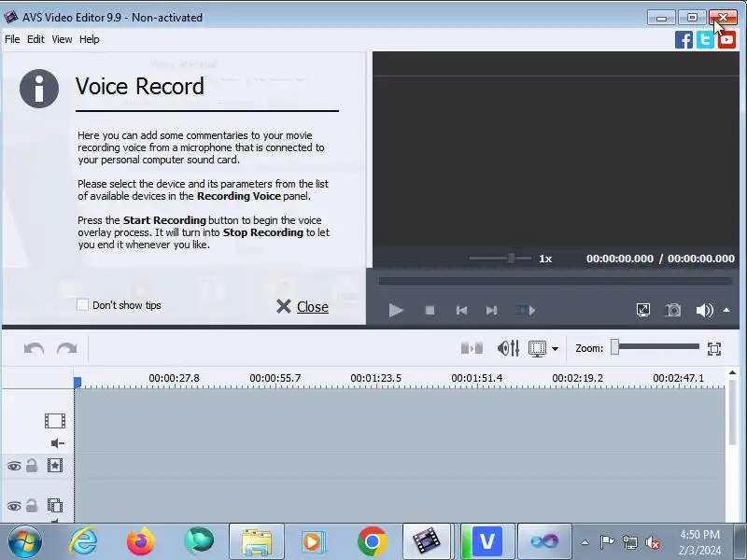Launch Internet Explorer from the taskbar
747x560 pixels.
pyautogui.click(x=83, y=541)
